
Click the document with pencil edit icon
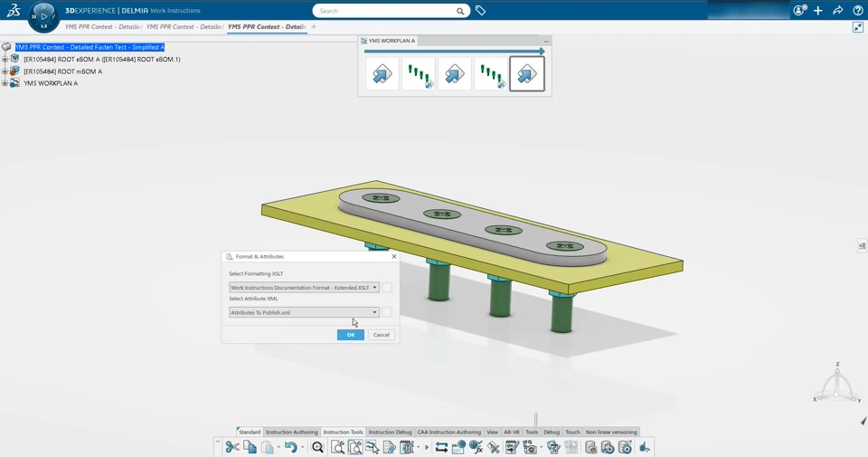(x=389, y=447)
